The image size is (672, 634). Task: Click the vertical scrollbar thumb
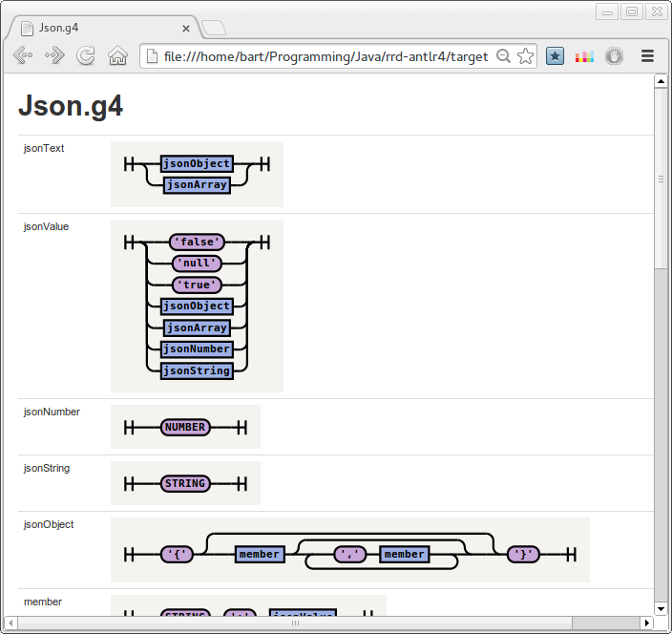click(661, 179)
